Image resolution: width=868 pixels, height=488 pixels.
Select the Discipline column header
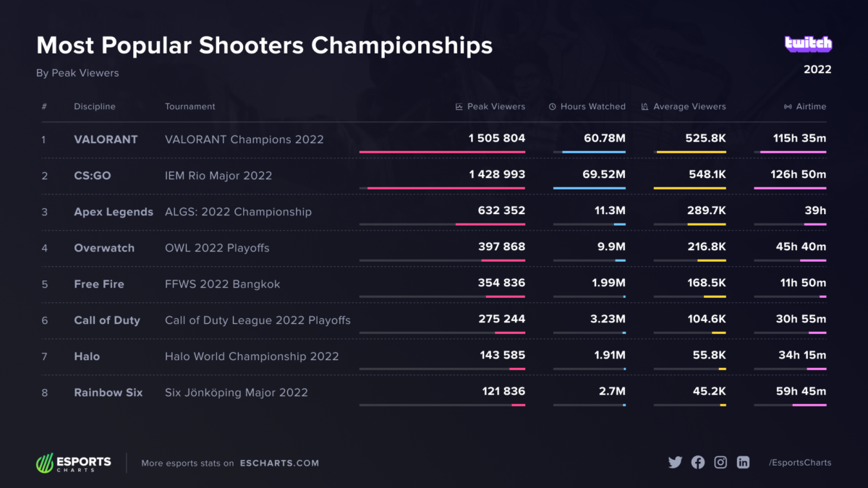coord(95,107)
